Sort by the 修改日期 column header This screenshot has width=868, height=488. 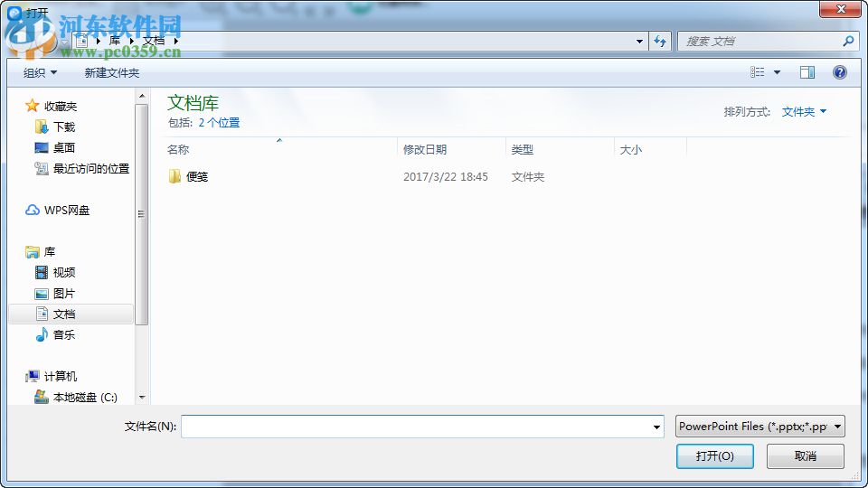click(x=425, y=149)
